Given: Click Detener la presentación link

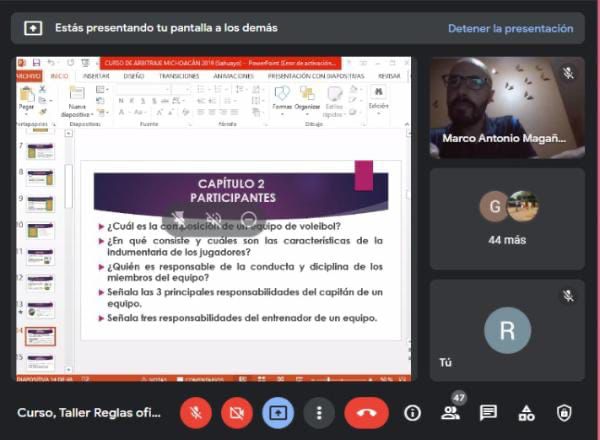Looking at the screenshot, I should click(x=510, y=28).
